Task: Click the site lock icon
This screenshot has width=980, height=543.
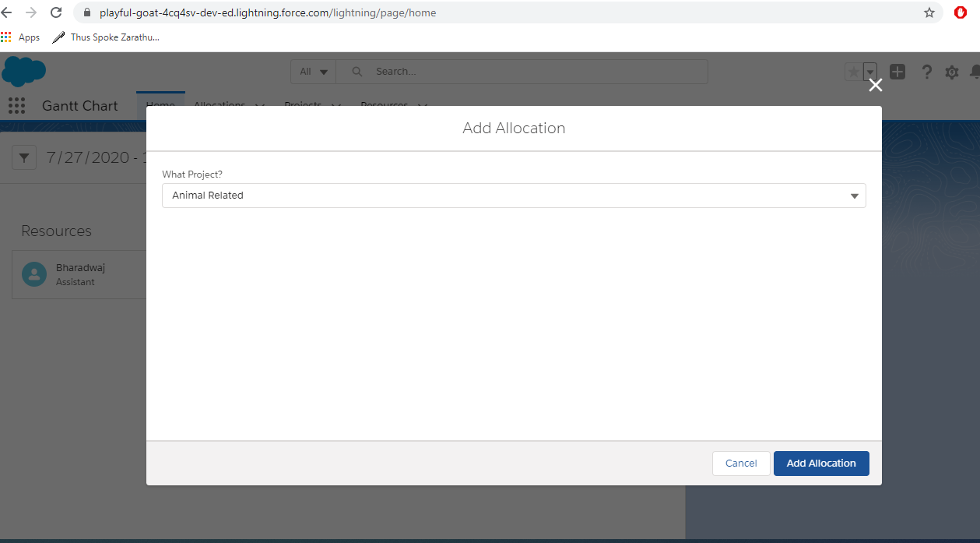Action: coord(86,13)
